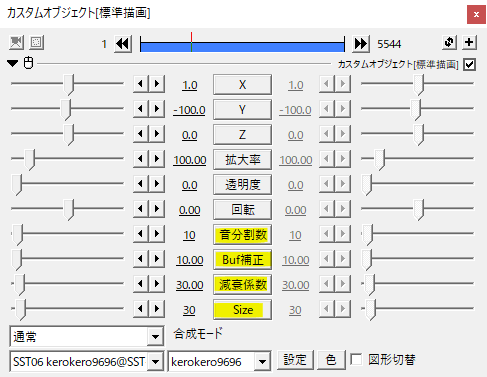Open the X movement mode button
The width and height of the screenshot is (487, 377).
coord(242,85)
